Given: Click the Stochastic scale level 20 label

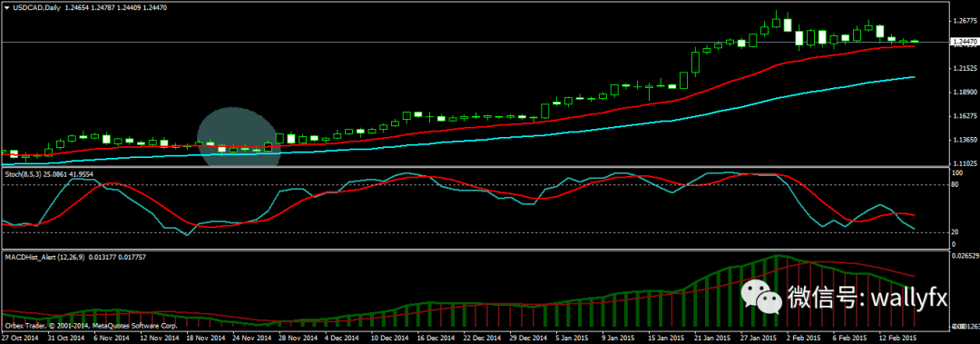Looking at the screenshot, I should pyautogui.click(x=955, y=232).
